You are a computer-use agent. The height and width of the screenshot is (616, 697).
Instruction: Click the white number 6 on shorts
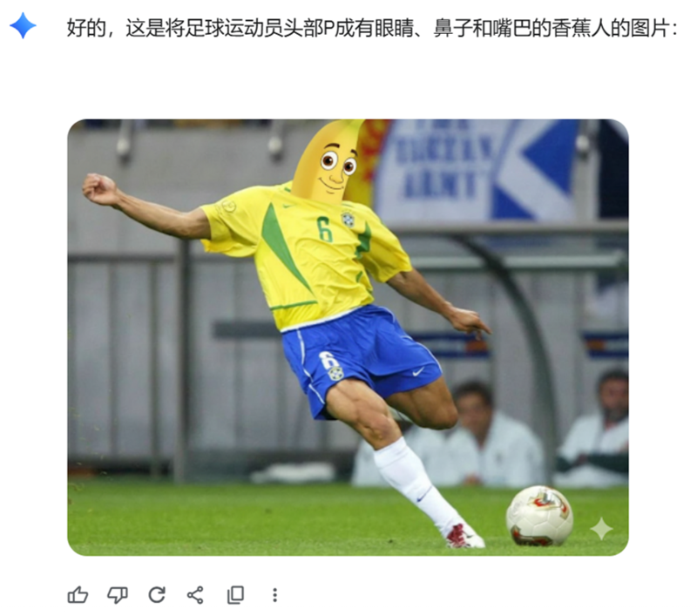coord(329,360)
